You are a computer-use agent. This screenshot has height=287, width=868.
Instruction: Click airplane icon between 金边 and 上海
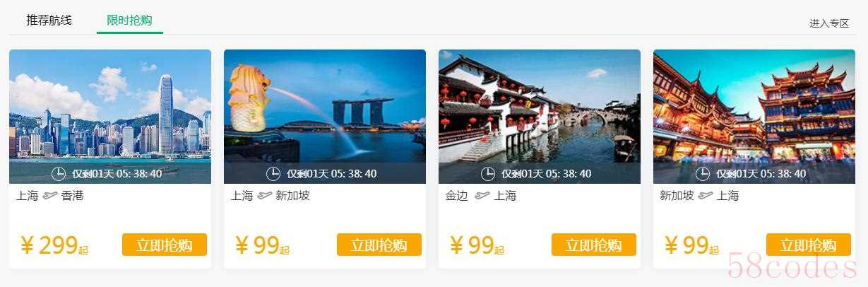[x=482, y=196]
